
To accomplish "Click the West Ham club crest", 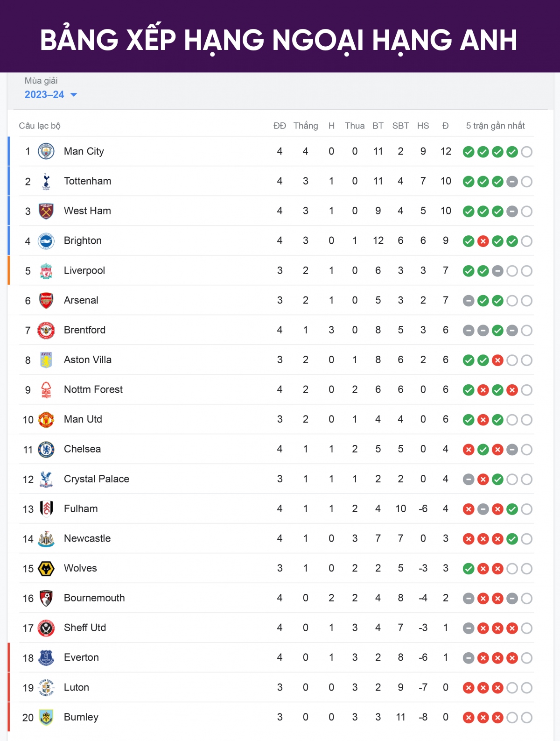I will (46, 211).
